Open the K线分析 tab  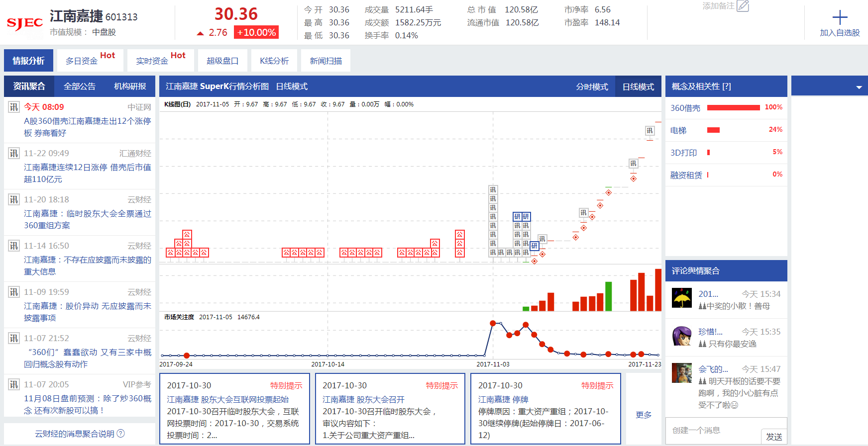click(274, 61)
